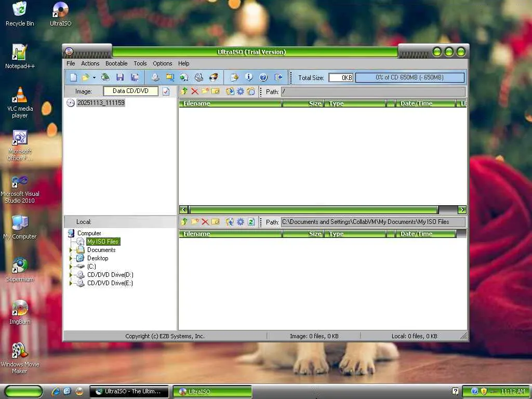Click the Make CD/DVD Image icon
This screenshot has height=399, width=532.
point(155,77)
